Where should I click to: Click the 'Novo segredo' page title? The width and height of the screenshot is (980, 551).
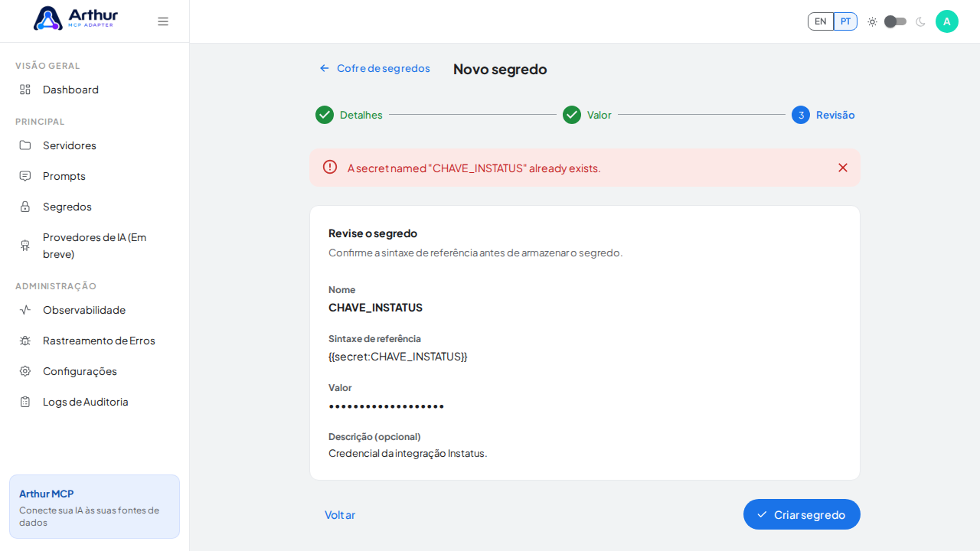pos(500,69)
